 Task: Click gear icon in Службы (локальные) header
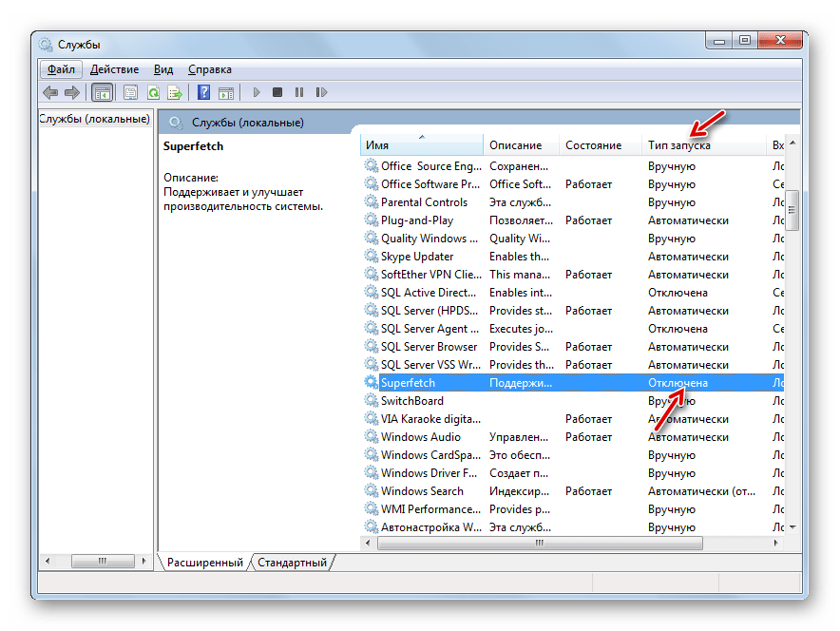point(176,123)
